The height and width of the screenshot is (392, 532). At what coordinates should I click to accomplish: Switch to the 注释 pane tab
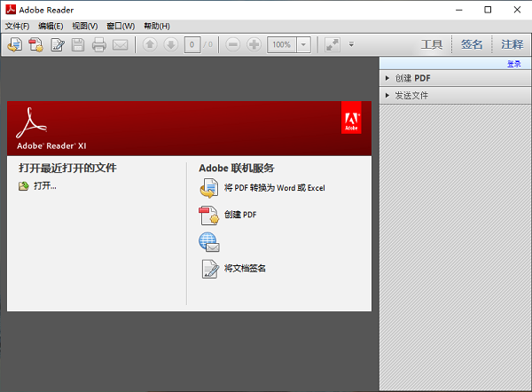click(x=512, y=44)
